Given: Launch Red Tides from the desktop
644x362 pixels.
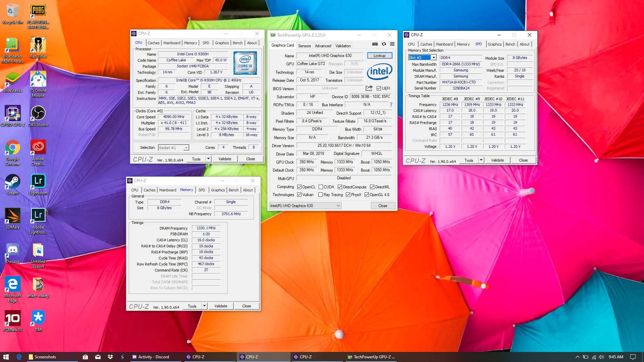Looking at the screenshot, I should (38, 48).
